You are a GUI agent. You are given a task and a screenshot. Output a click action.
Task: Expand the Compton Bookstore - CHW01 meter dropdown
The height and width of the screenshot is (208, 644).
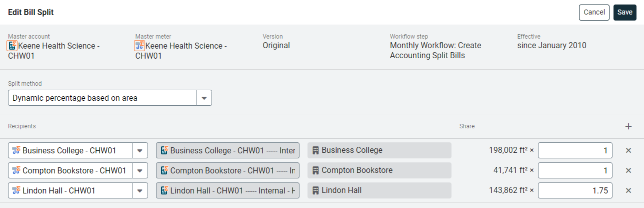140,170
